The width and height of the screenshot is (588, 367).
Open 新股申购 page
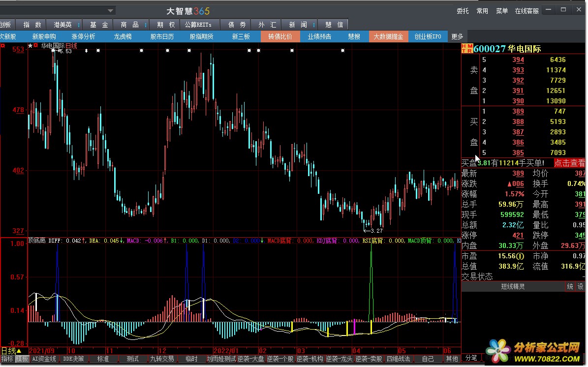(44, 36)
